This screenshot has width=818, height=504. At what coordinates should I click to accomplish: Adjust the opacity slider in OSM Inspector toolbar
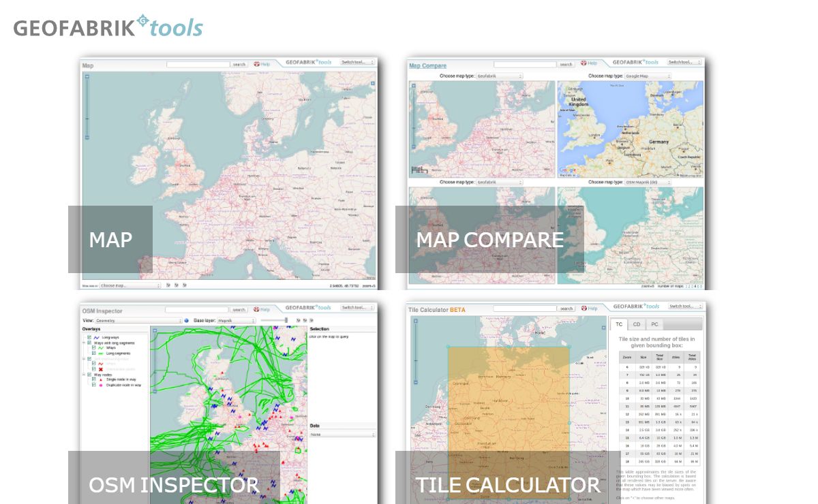click(275, 320)
